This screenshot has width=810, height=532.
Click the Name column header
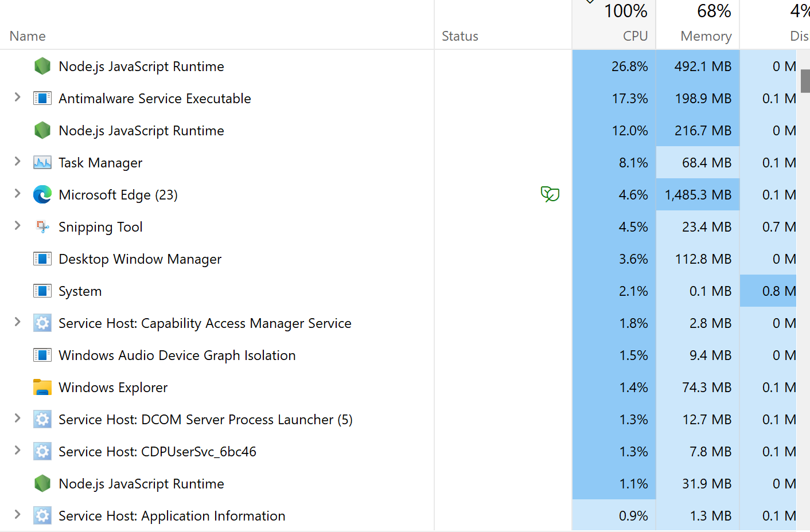tap(27, 36)
